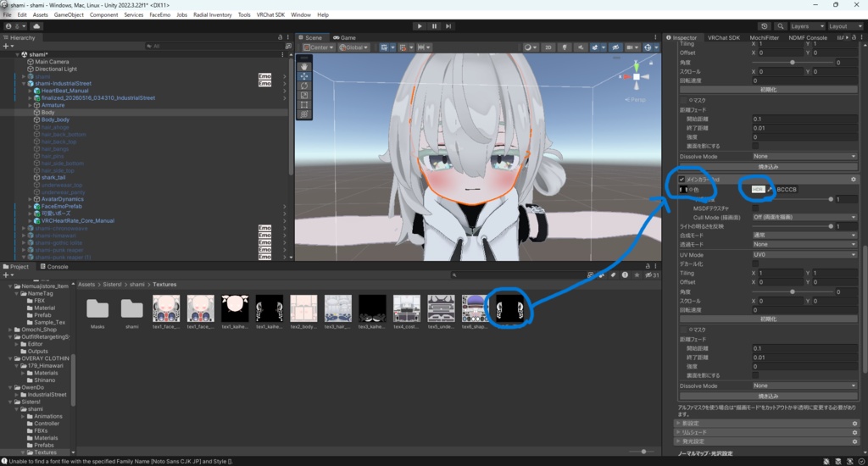Viewport: 868px width, 466px height.
Task: Select the Move tool in Scene toolbar
Action: (x=304, y=75)
